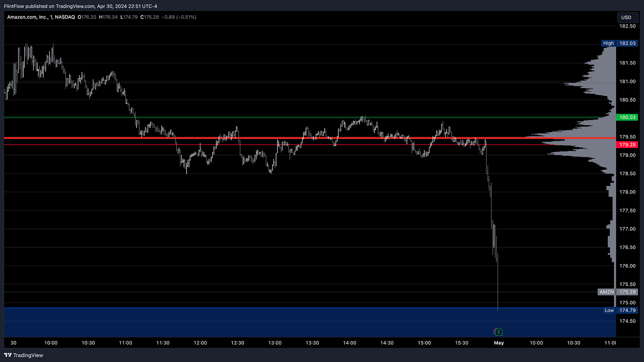
Task: Click the 14:00 time axis label
Action: pos(350,343)
